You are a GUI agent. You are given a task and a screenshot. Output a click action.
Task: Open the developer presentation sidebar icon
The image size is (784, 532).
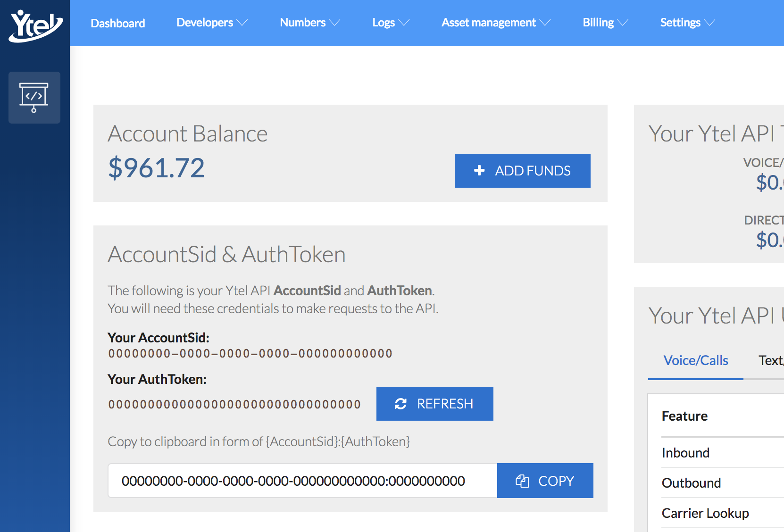pyautogui.click(x=34, y=98)
